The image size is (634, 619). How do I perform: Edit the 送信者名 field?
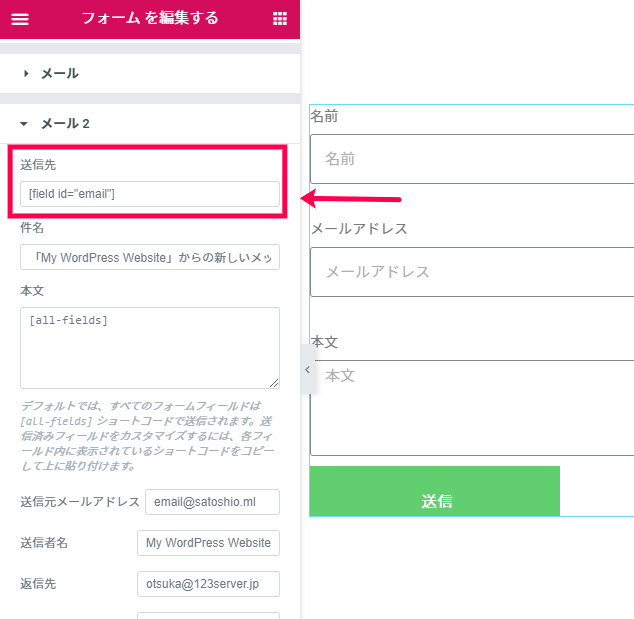pyautogui.click(x=208, y=543)
